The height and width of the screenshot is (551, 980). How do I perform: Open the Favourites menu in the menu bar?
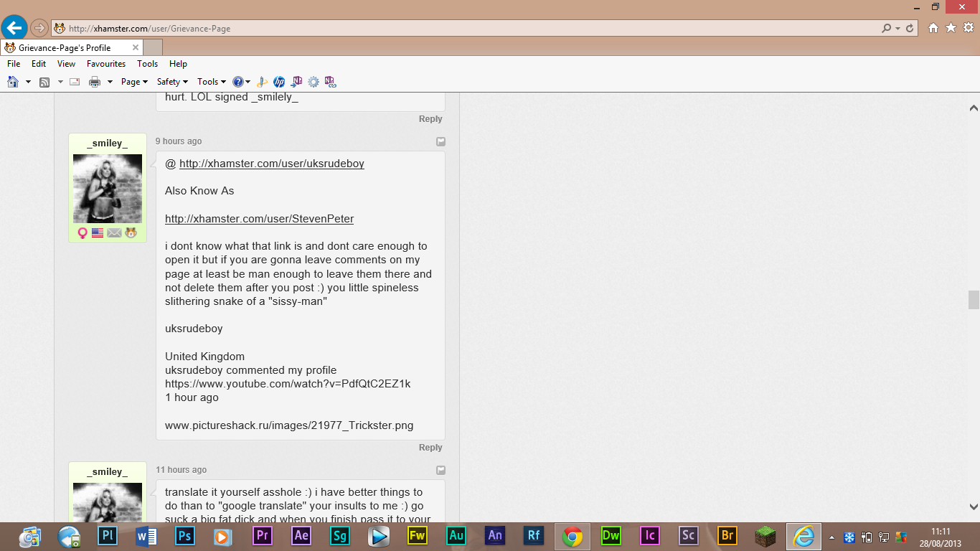pyautogui.click(x=106, y=64)
